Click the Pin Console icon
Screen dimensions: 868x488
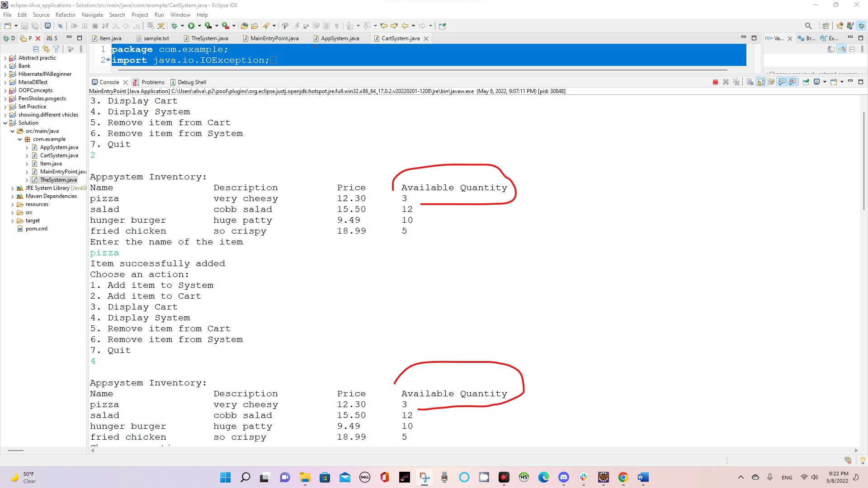(x=806, y=82)
